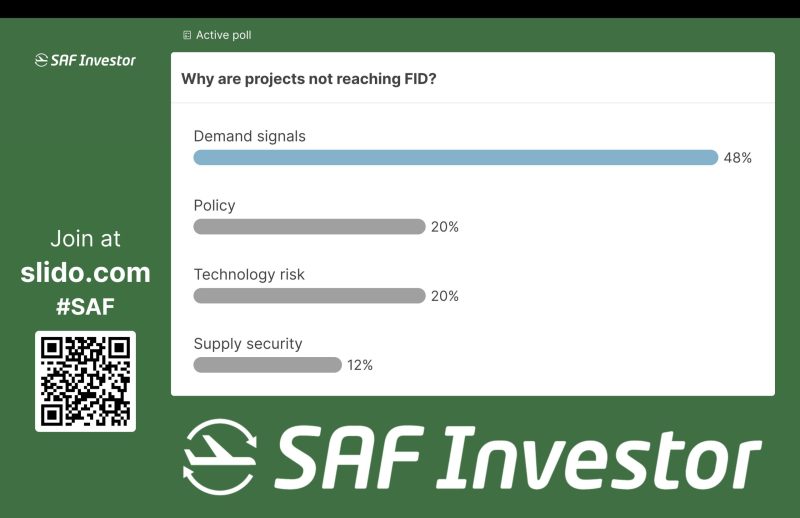Click the "Join at" text
800x518 pixels.
tap(85, 239)
